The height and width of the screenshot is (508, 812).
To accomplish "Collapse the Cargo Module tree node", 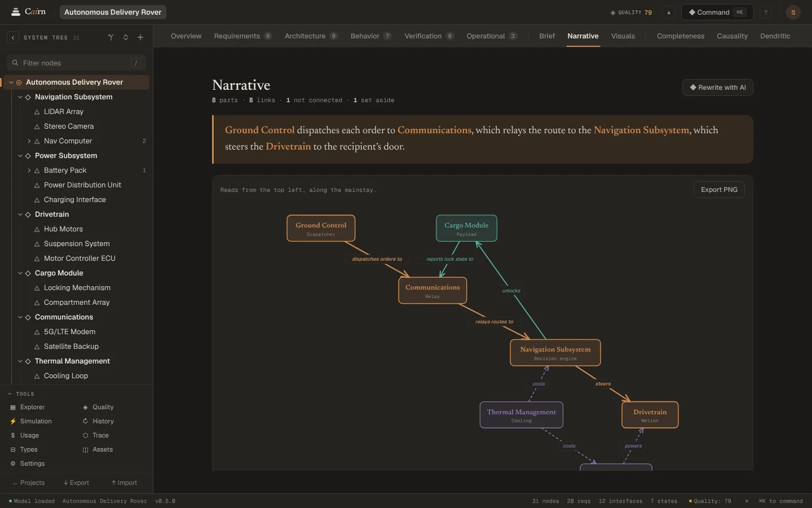I will click(x=20, y=273).
